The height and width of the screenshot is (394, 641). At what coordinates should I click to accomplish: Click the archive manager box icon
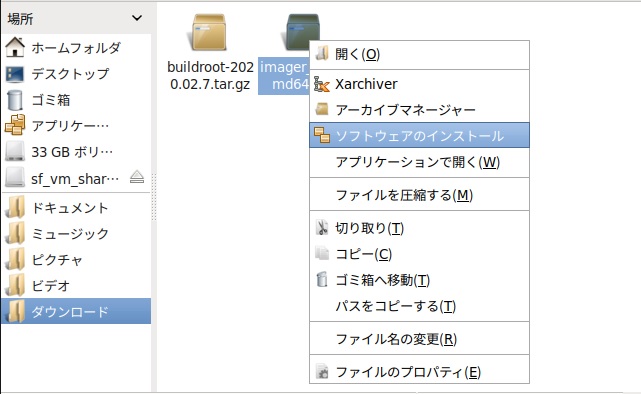pyautogui.click(x=322, y=109)
